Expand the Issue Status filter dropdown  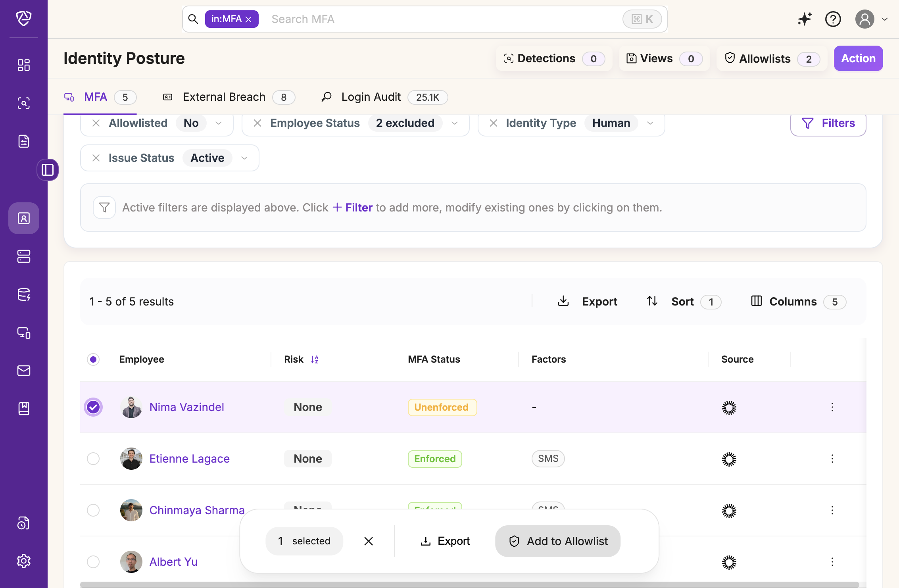click(x=244, y=158)
